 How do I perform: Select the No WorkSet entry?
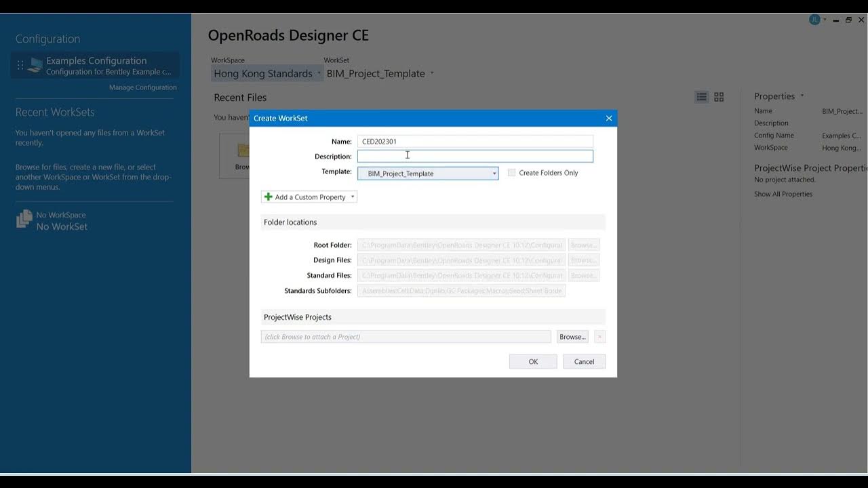pos(62,227)
